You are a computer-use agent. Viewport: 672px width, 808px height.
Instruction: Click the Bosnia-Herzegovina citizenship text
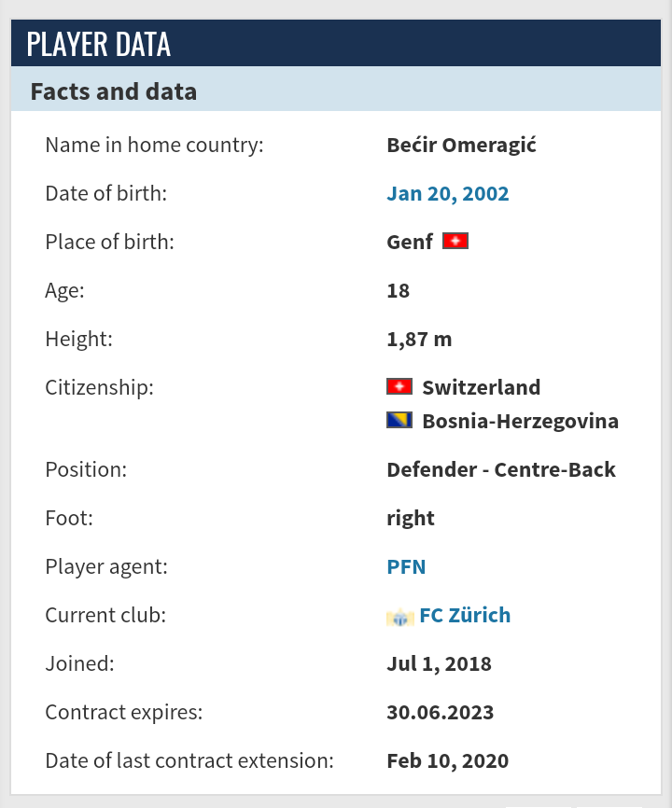[521, 422]
